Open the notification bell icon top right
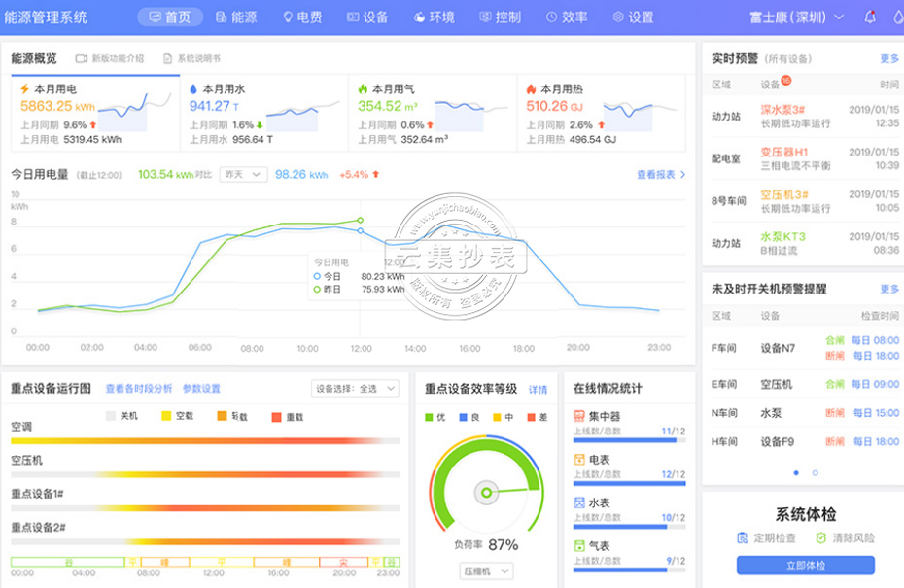Image resolution: width=904 pixels, height=588 pixels. 871,17
